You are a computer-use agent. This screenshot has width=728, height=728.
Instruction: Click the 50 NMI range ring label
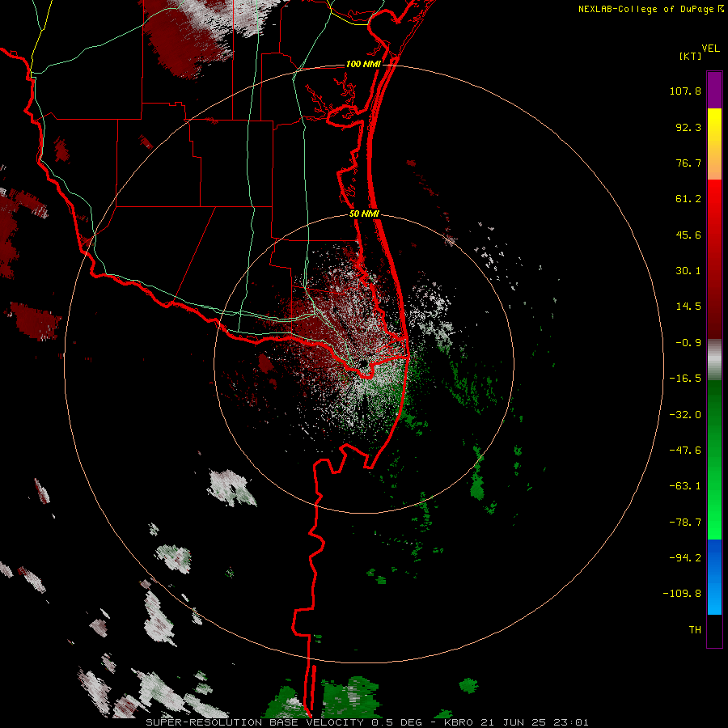364,214
